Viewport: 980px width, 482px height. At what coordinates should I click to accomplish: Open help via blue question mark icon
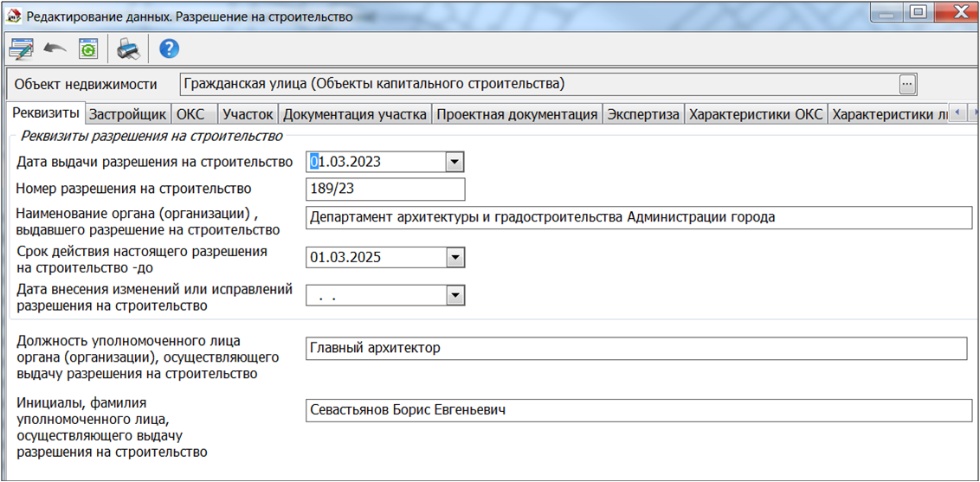[169, 48]
